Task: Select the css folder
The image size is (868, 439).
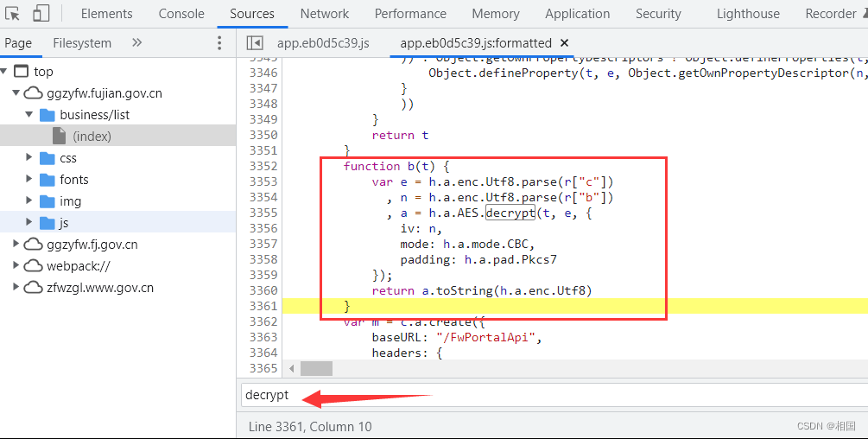Action: pos(68,158)
